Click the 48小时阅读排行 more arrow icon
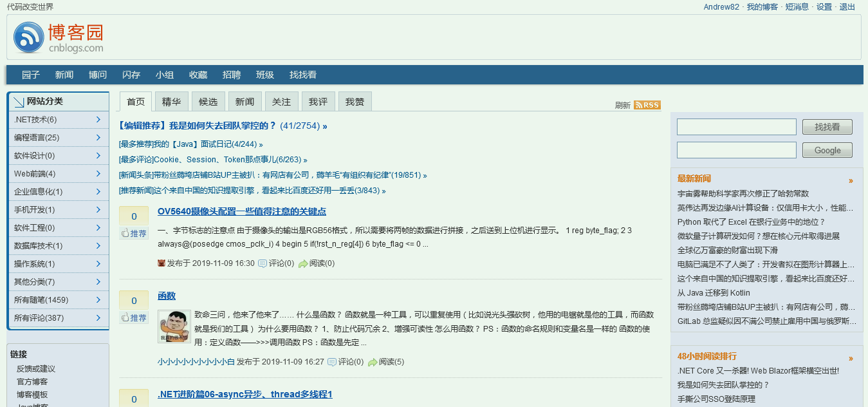Screen dimensions: 868x407 tap(851, 359)
